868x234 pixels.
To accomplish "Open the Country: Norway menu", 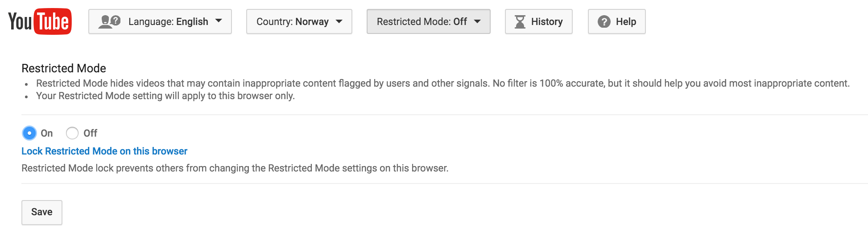I will tap(299, 21).
